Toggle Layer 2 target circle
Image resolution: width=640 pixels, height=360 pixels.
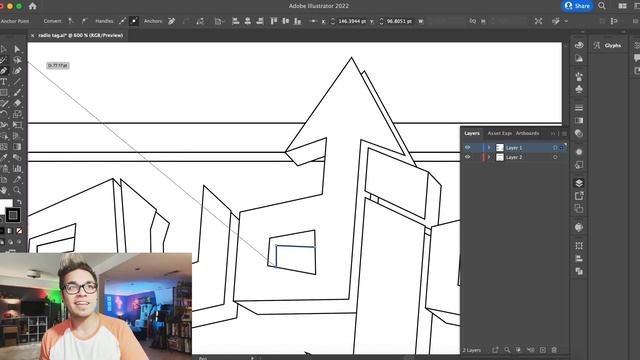point(555,157)
